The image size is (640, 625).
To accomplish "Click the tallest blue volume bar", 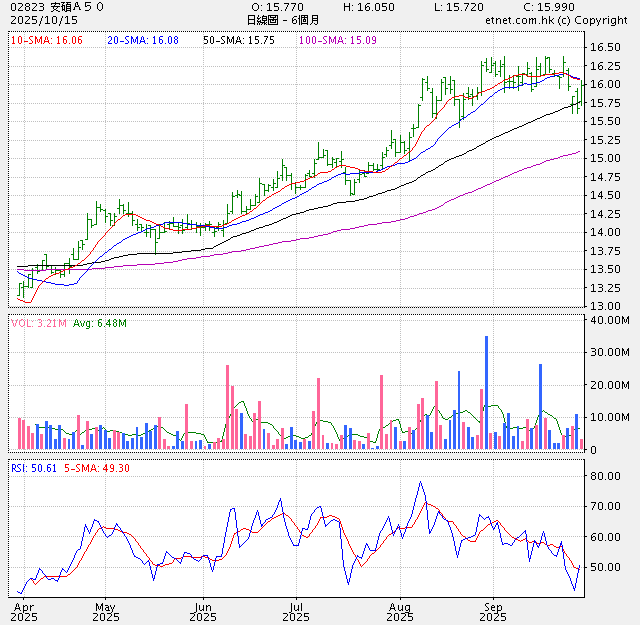I will (486, 392).
